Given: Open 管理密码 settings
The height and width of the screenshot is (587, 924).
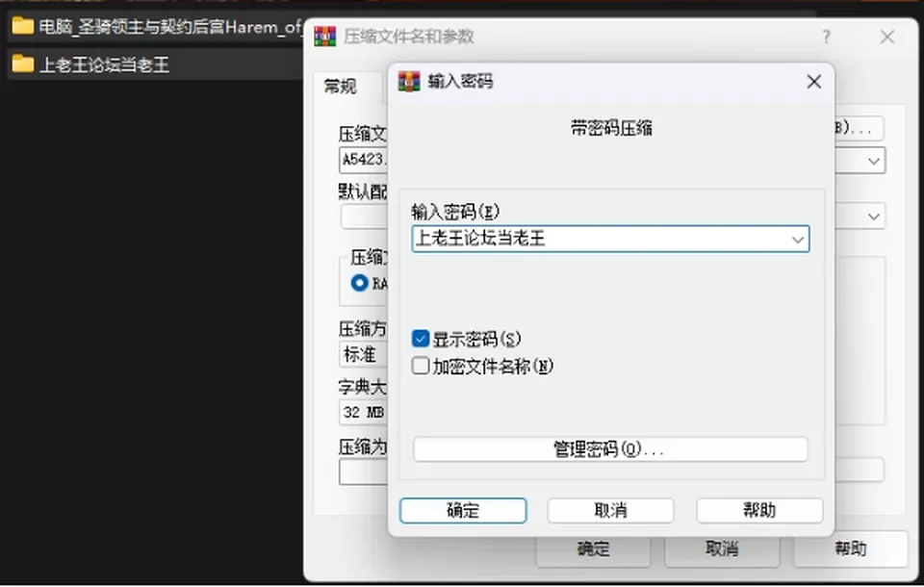Looking at the screenshot, I should (x=610, y=449).
